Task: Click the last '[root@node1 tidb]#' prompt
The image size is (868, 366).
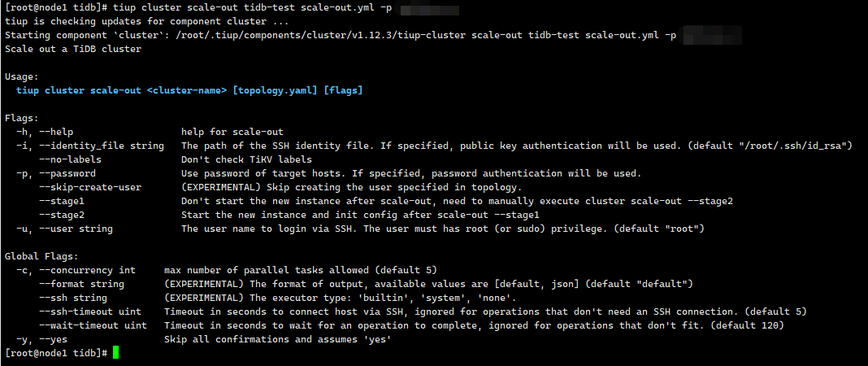Action: 56,353
